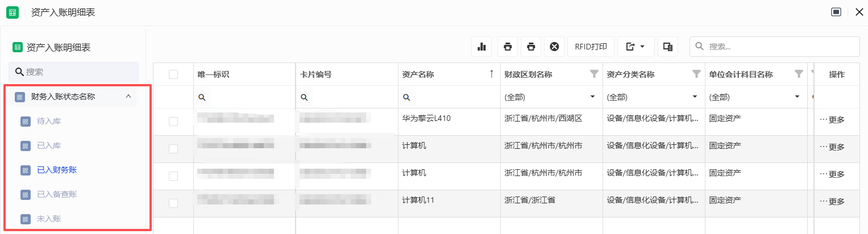Click the circled X cancel icon
868x234 pixels.
tap(554, 47)
